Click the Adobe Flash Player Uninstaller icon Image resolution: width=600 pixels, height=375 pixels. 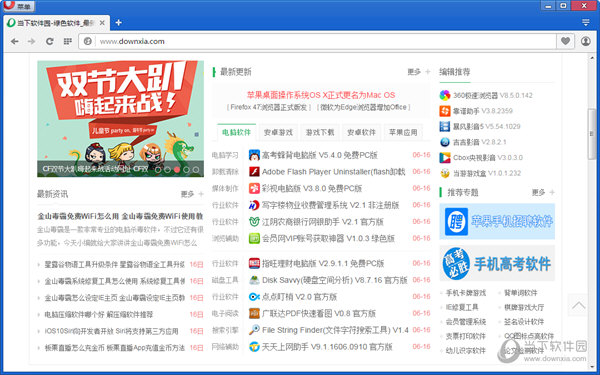254,171
